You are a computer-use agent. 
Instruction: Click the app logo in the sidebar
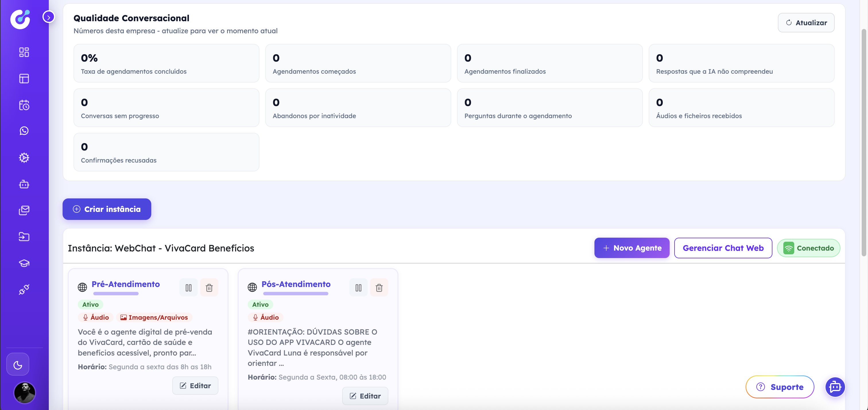(x=20, y=19)
